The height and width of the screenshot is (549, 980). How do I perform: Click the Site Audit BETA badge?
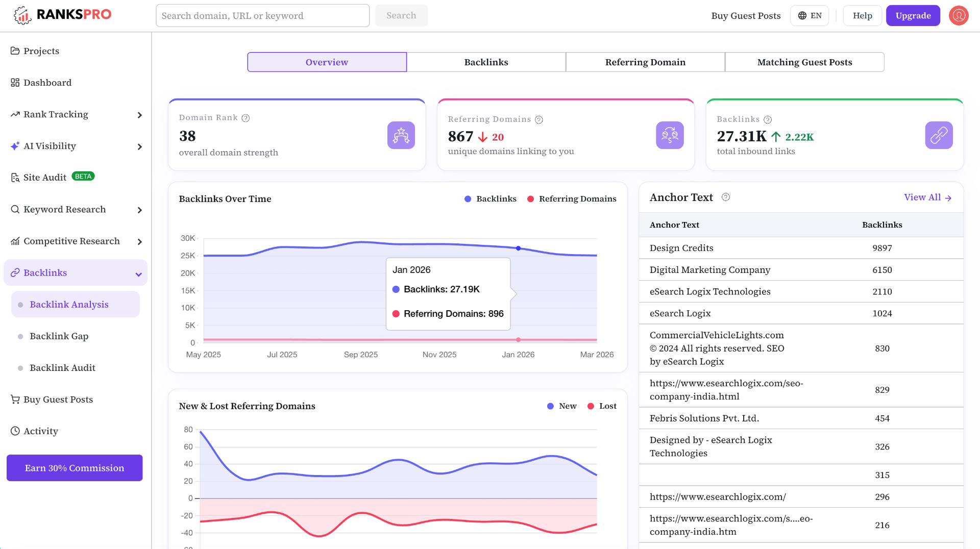click(x=83, y=177)
